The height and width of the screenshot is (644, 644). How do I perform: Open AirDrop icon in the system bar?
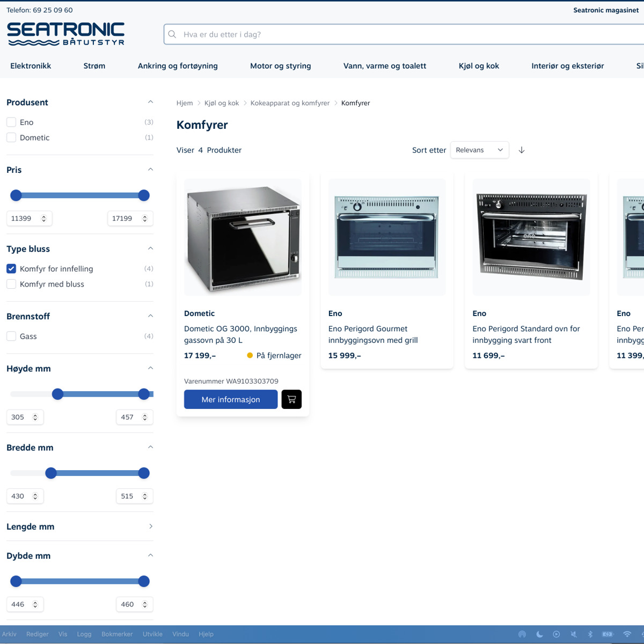tap(522, 634)
